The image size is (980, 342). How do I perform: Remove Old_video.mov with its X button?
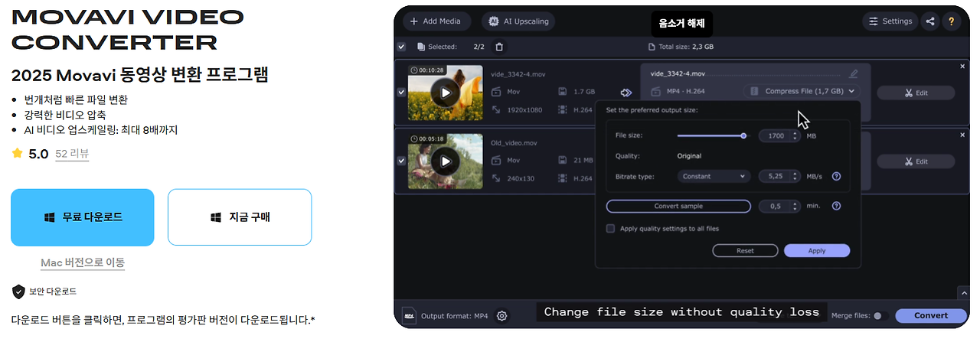click(x=962, y=135)
